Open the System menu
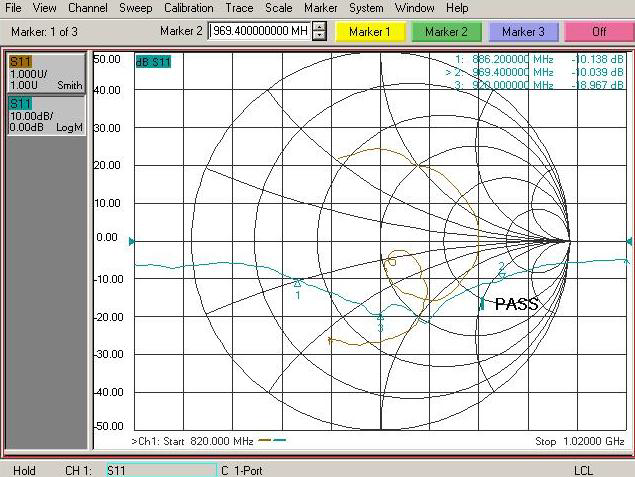The image size is (635, 477). (366, 8)
